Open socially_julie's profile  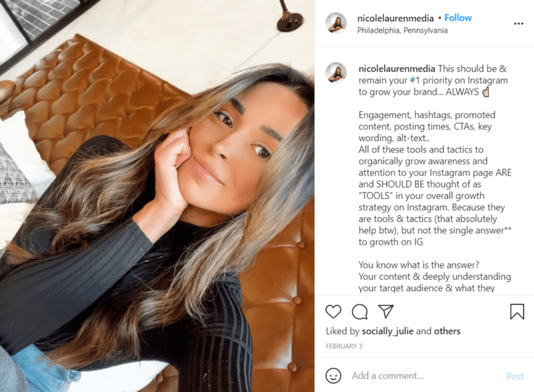pyautogui.click(x=388, y=331)
